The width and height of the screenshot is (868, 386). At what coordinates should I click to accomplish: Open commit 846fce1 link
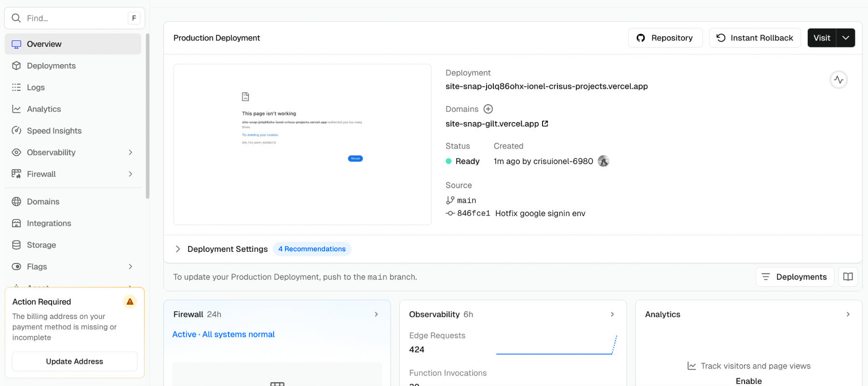(x=474, y=213)
